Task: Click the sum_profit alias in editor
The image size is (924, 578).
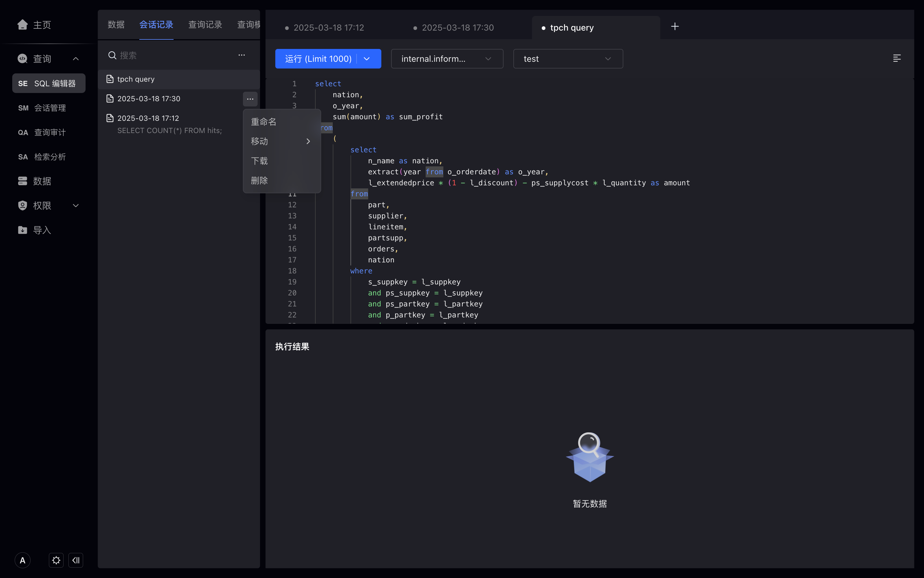Action: 421,117
